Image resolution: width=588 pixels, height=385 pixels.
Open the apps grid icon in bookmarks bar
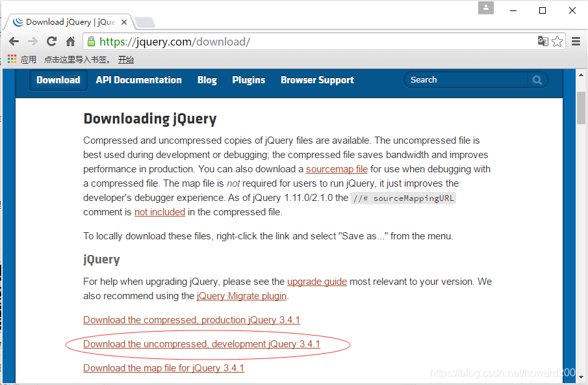[x=12, y=59]
